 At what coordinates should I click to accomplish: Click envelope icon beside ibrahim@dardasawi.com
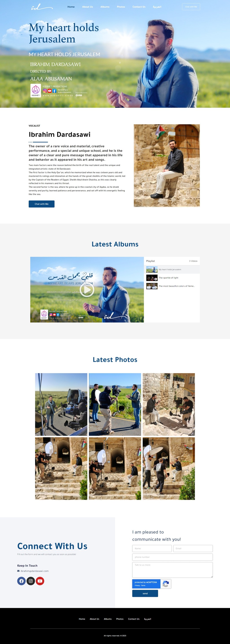[18, 571]
